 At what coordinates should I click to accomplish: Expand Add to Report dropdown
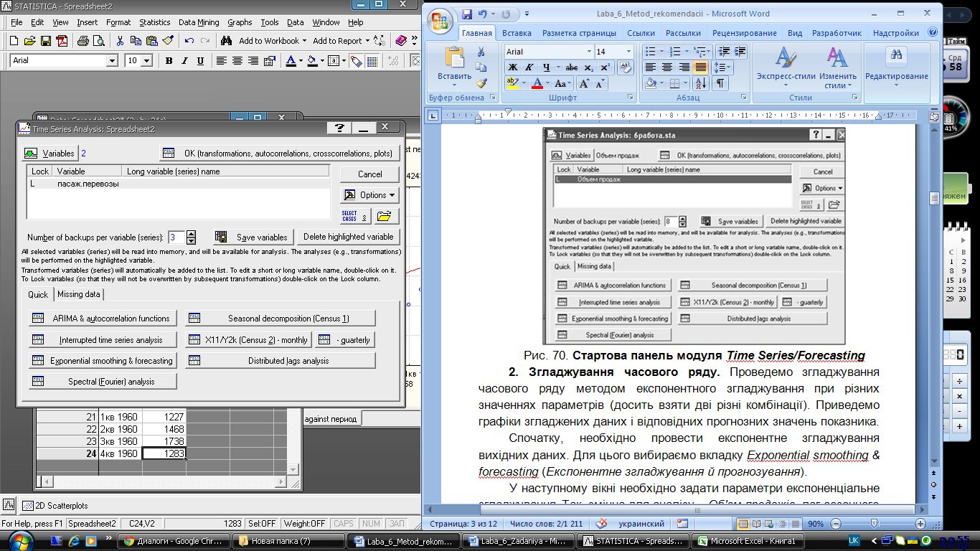367,41
